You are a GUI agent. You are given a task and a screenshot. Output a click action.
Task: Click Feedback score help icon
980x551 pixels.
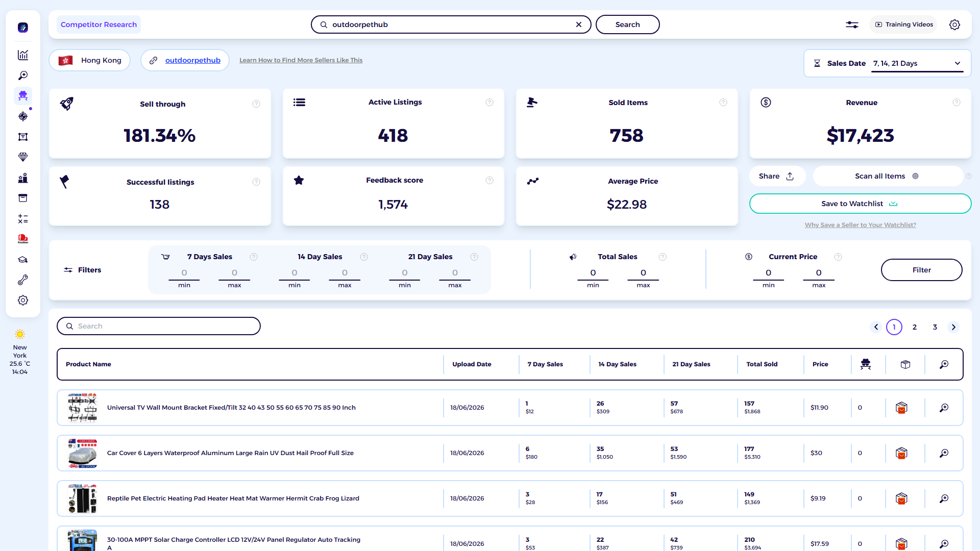pos(489,180)
